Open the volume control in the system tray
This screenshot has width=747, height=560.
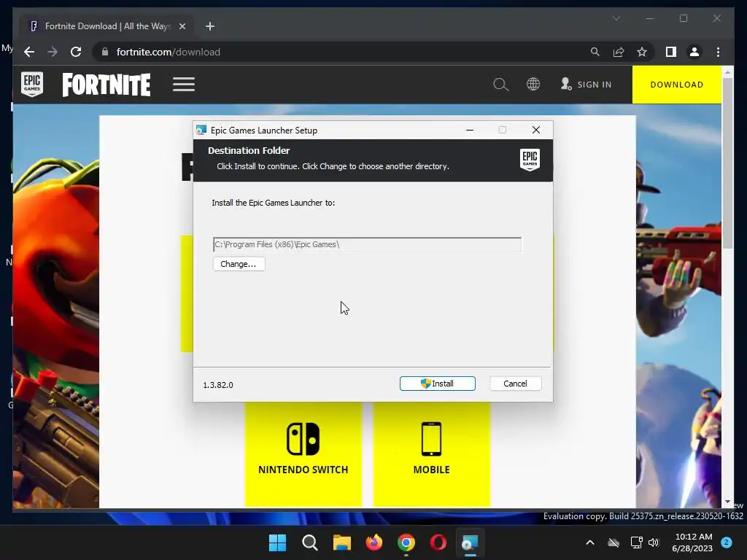[654, 542]
